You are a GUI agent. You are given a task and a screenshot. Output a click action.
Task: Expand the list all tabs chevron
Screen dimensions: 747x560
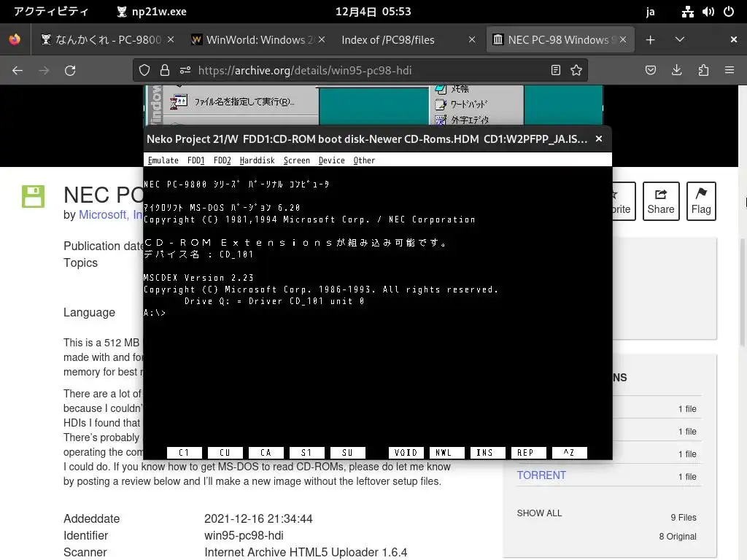(x=680, y=39)
